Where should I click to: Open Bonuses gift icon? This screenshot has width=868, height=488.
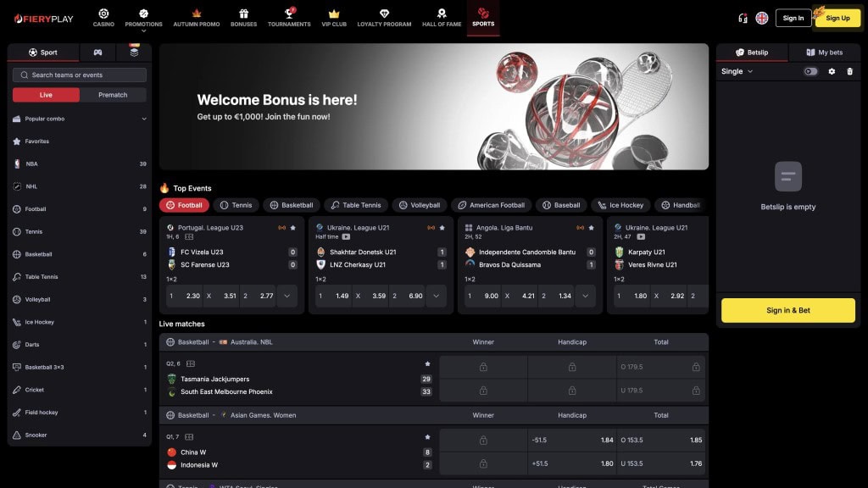(243, 14)
